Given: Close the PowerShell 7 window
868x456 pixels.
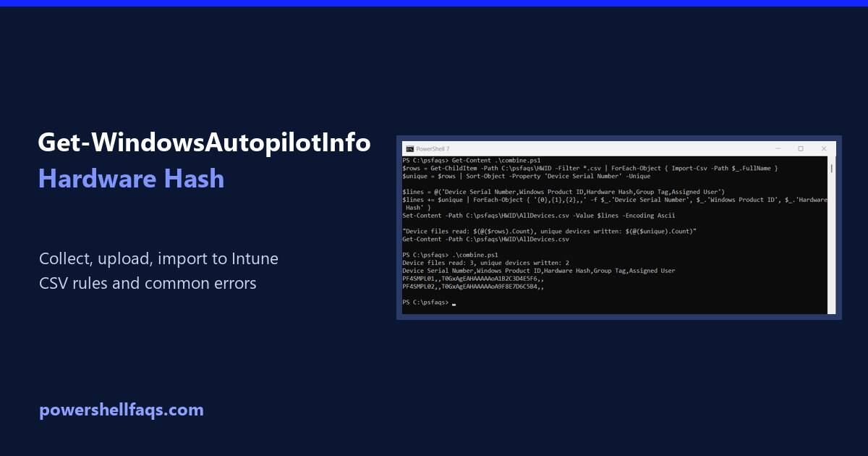Looking at the screenshot, I should pos(824,148).
